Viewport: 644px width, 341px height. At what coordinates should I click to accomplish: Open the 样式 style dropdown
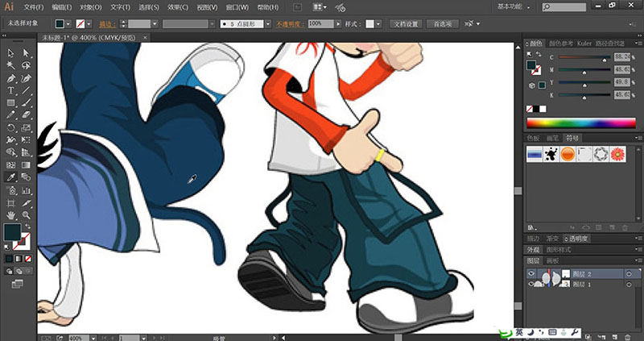(x=378, y=24)
